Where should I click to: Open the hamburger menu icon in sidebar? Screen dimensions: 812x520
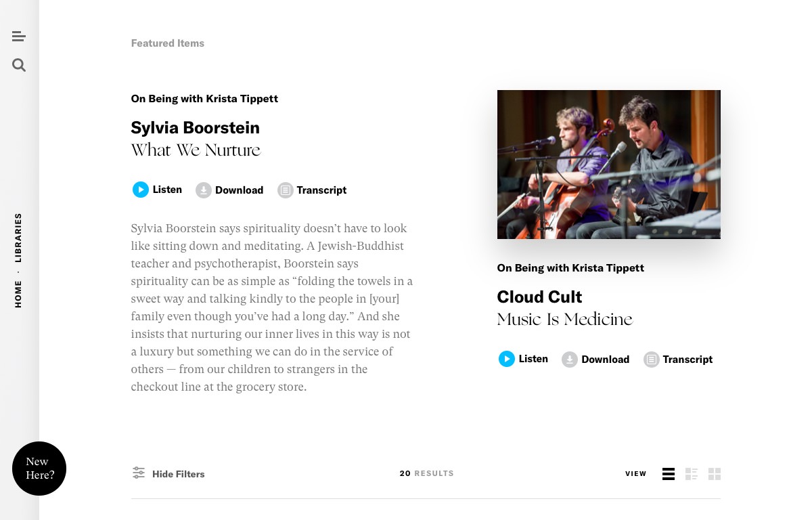click(18, 37)
